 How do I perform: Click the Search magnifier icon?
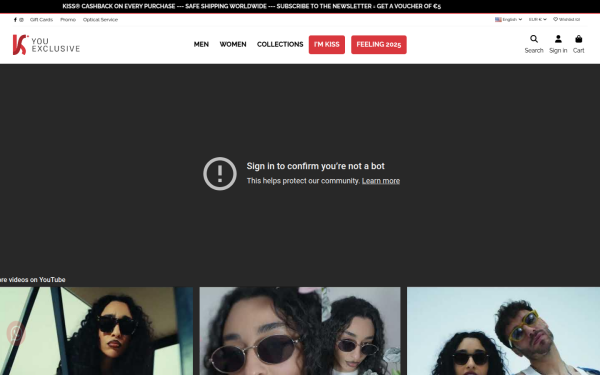pyautogui.click(x=534, y=39)
